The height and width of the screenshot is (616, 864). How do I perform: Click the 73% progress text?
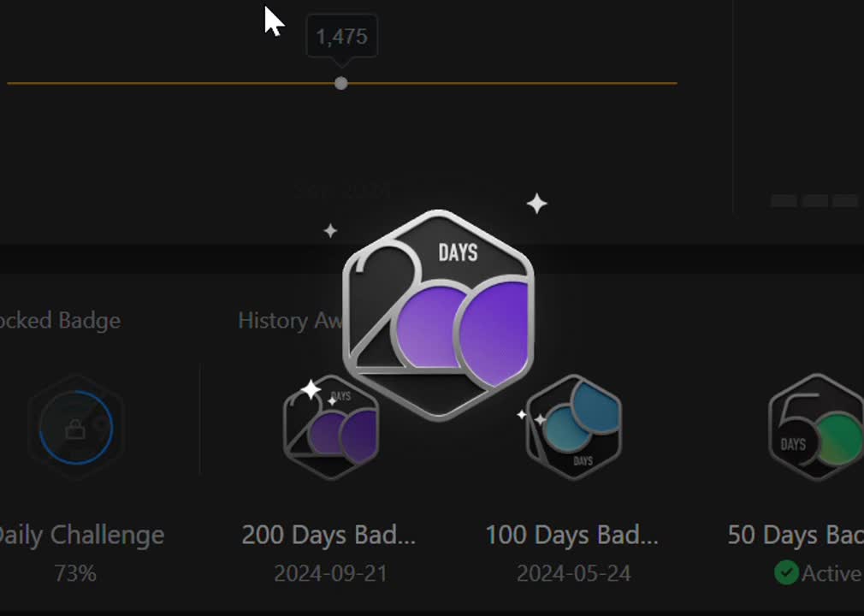coord(75,573)
